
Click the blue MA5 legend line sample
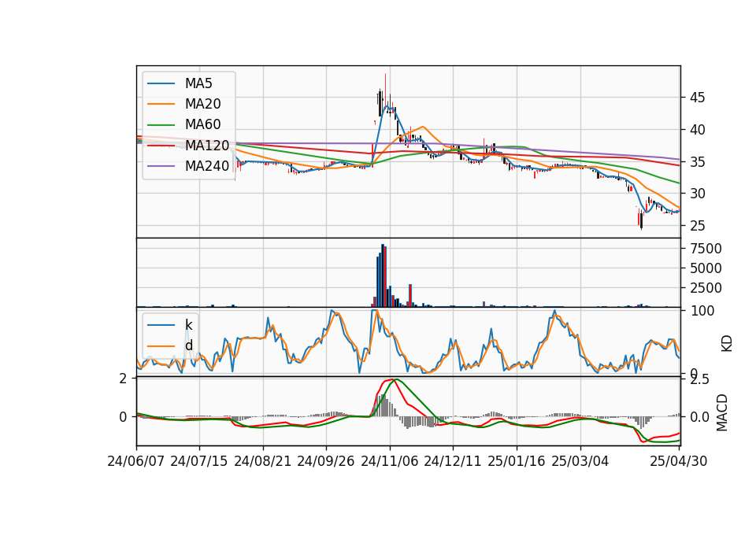tap(161, 84)
